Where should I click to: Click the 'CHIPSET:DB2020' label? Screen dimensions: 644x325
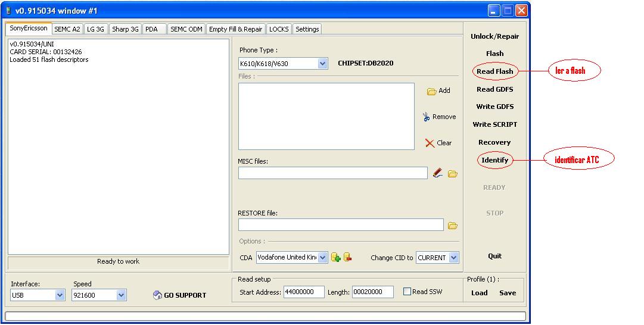366,63
